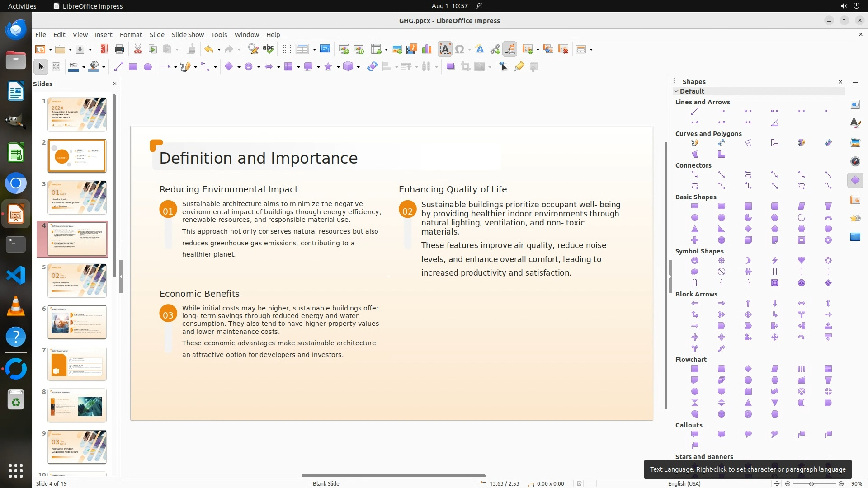The width and height of the screenshot is (868, 488).
Task: Open the Gallery sidebar panel icon
Action: [x=855, y=142]
